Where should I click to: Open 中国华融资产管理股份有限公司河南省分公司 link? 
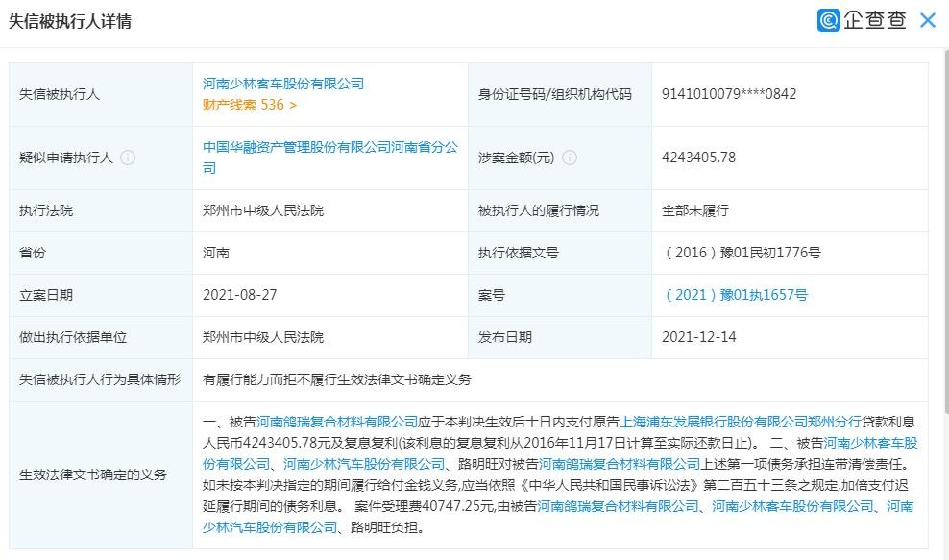pos(329,147)
